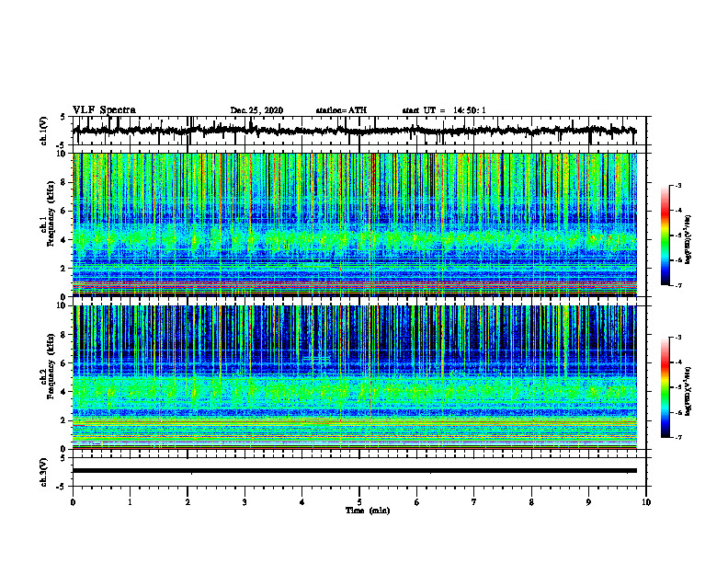
Task: Click the ch.2 spectrogram colour bar
Action: coord(665,387)
